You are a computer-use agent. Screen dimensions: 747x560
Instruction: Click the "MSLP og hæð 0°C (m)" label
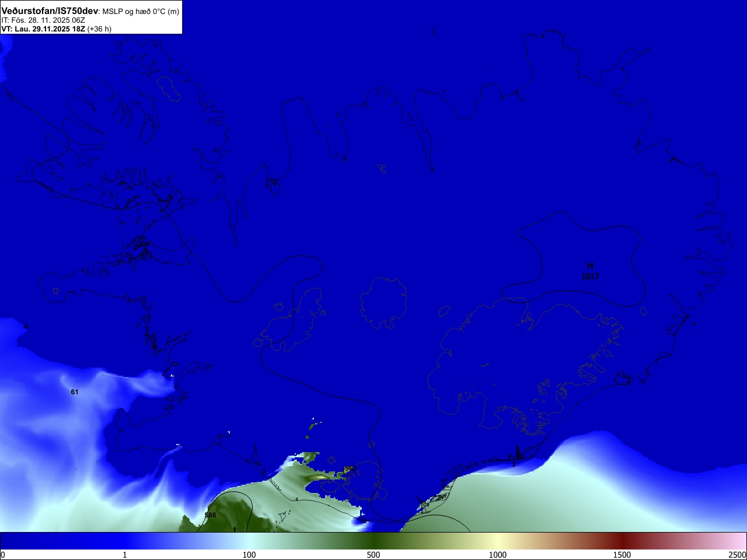point(141,11)
